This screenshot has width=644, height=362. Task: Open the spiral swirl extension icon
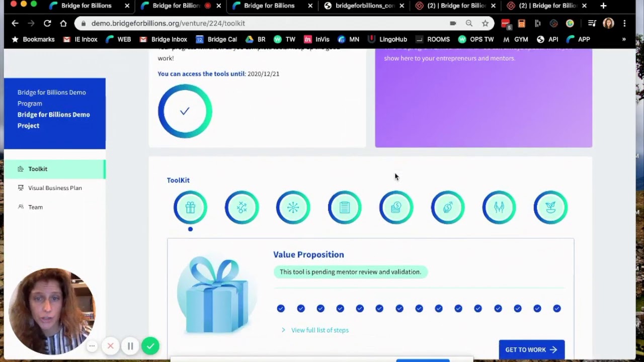coord(554,23)
